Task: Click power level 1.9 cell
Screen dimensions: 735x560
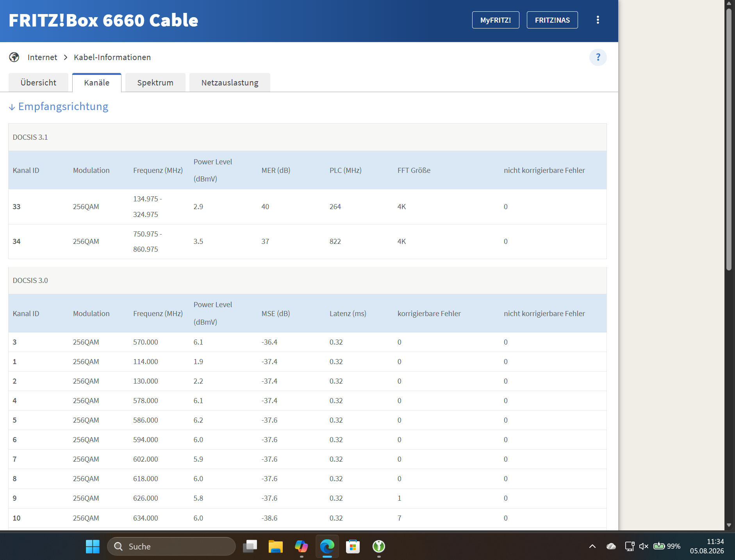Action: click(198, 362)
